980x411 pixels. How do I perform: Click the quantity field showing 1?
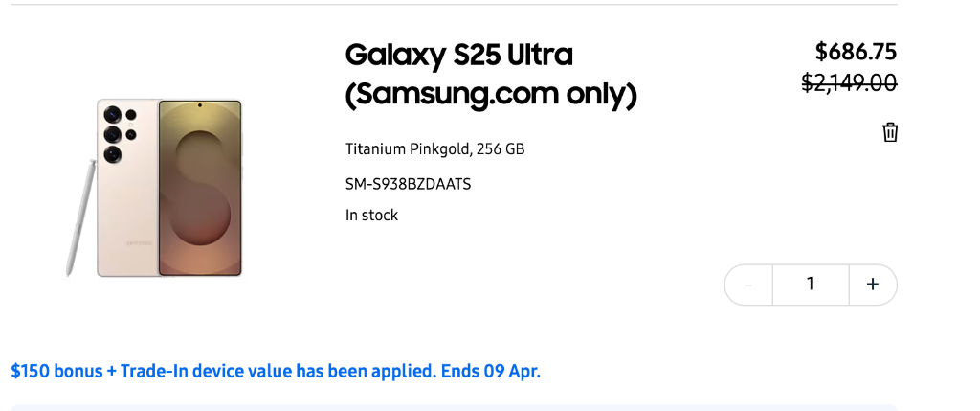811,285
